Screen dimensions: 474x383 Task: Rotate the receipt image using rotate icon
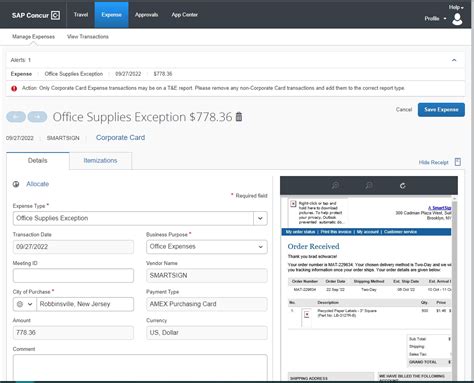(403, 186)
